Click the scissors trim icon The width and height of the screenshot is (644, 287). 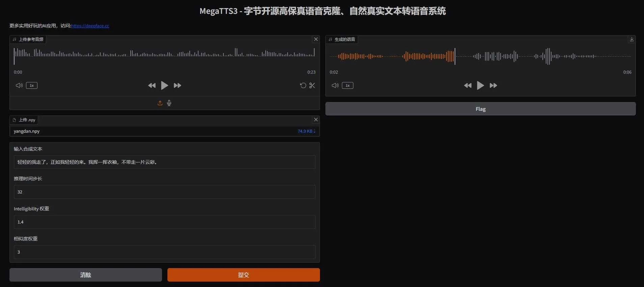pos(312,85)
